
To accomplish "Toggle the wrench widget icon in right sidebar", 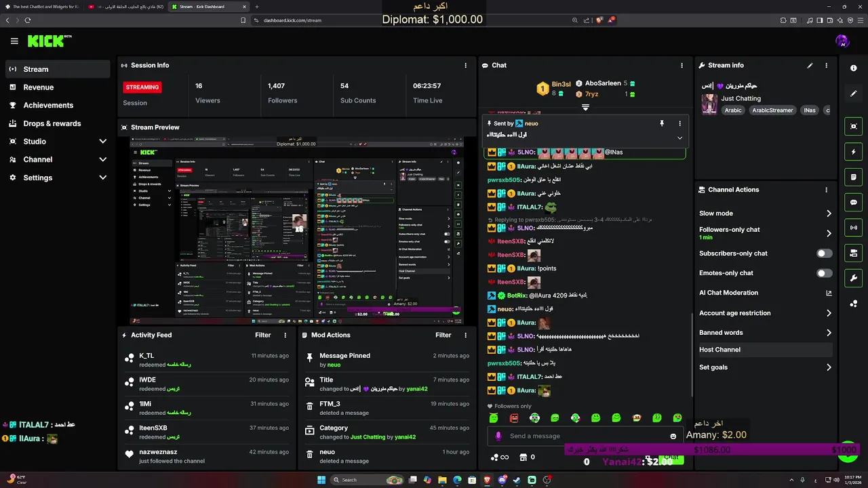I will click(853, 278).
